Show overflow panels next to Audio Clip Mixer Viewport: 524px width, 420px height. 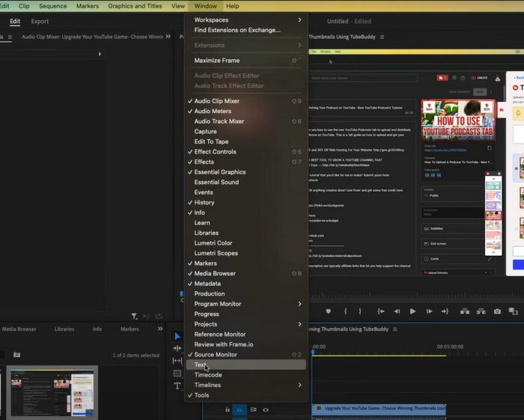coord(168,37)
